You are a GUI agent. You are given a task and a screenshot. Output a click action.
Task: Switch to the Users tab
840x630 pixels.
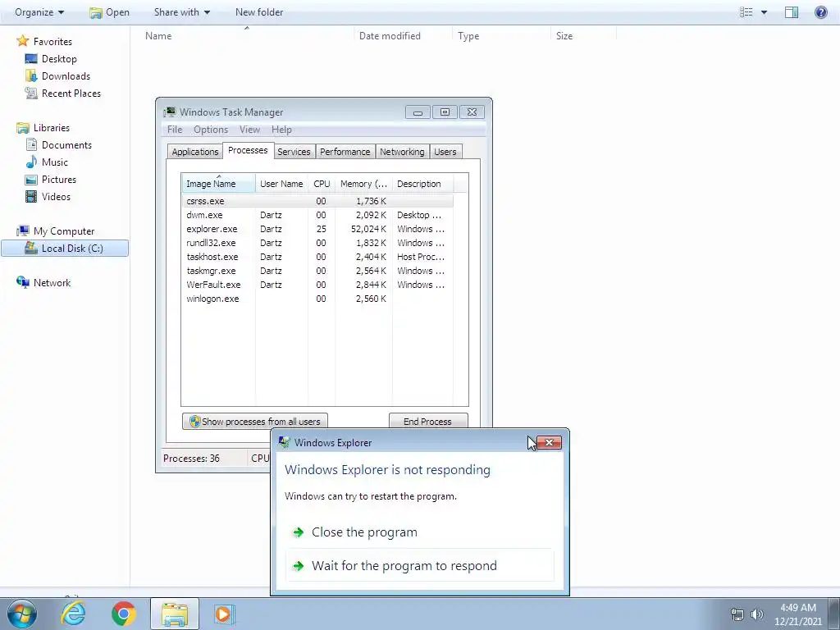coord(445,152)
